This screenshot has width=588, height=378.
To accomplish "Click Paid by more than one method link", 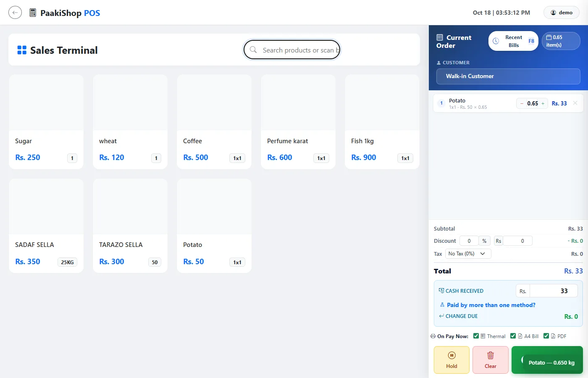I will pyautogui.click(x=491, y=305).
